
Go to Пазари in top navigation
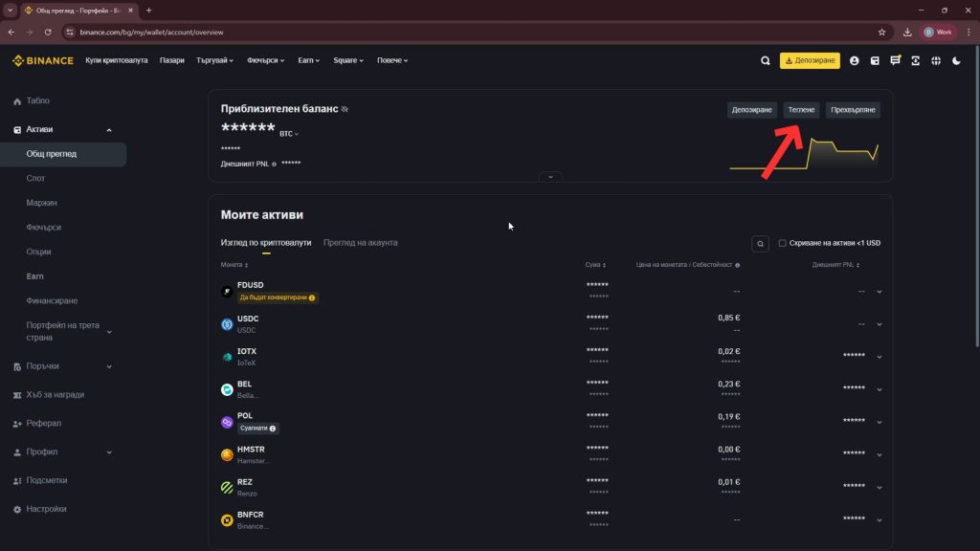click(172, 60)
